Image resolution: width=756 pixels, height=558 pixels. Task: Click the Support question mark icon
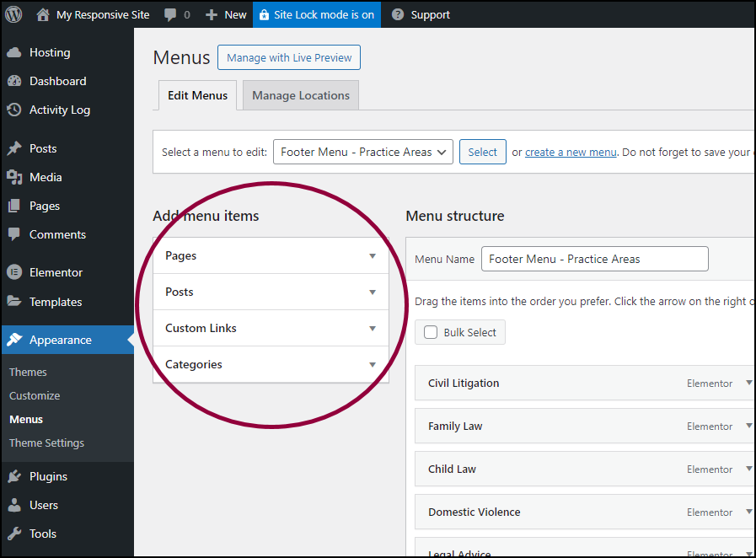398,14
